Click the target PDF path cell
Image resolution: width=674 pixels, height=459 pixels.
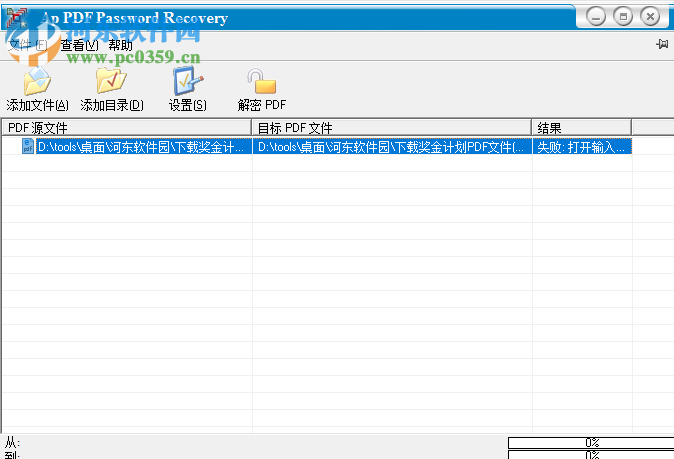point(392,147)
